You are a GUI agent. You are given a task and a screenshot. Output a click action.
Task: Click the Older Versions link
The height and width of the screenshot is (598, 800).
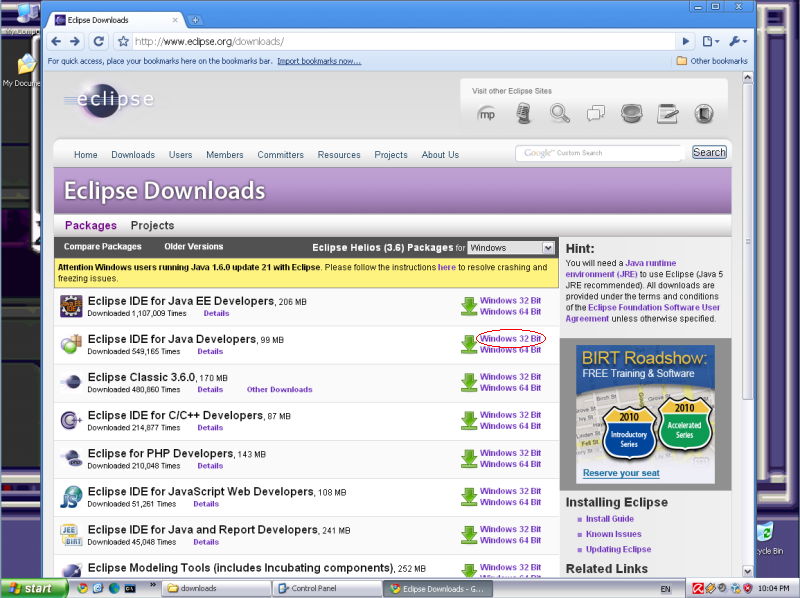pos(193,247)
